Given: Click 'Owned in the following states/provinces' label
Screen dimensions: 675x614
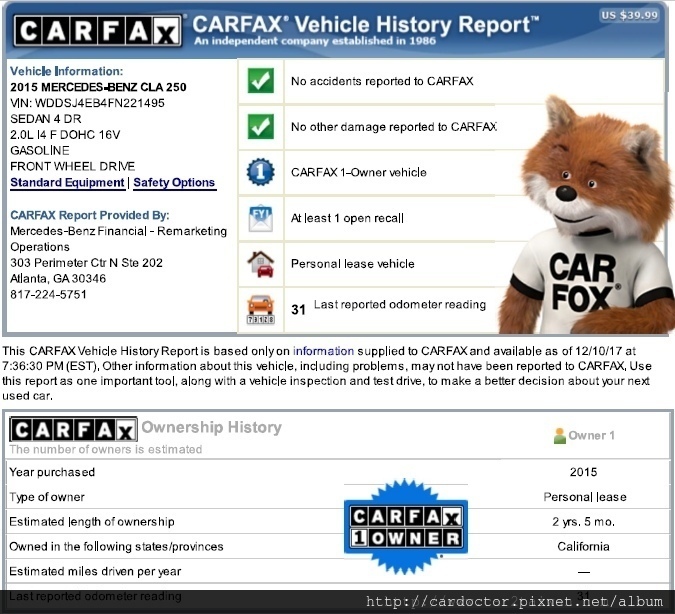Looking at the screenshot, I should tap(116, 546).
